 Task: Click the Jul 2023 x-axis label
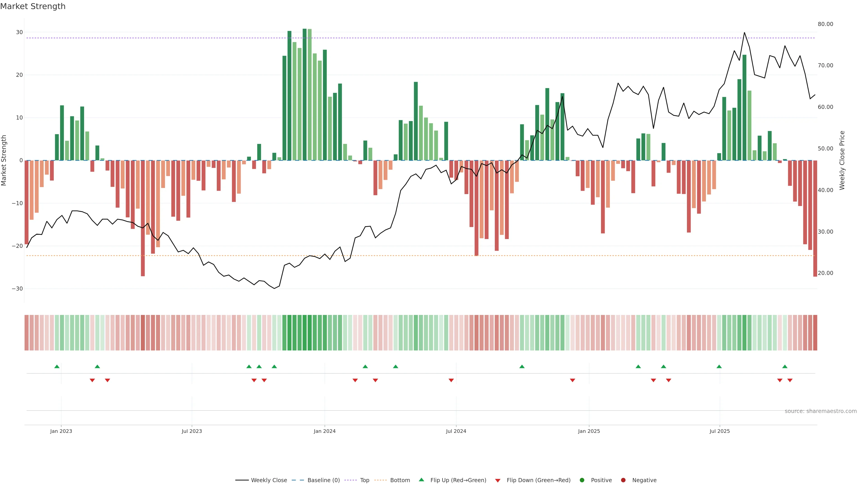click(x=192, y=431)
